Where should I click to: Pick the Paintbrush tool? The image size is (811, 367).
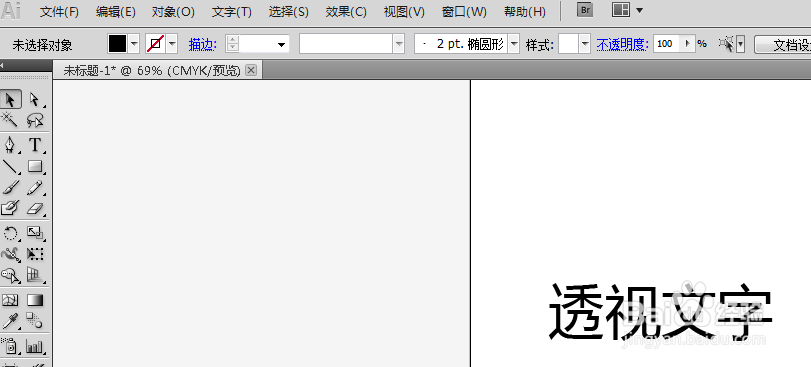point(11,188)
